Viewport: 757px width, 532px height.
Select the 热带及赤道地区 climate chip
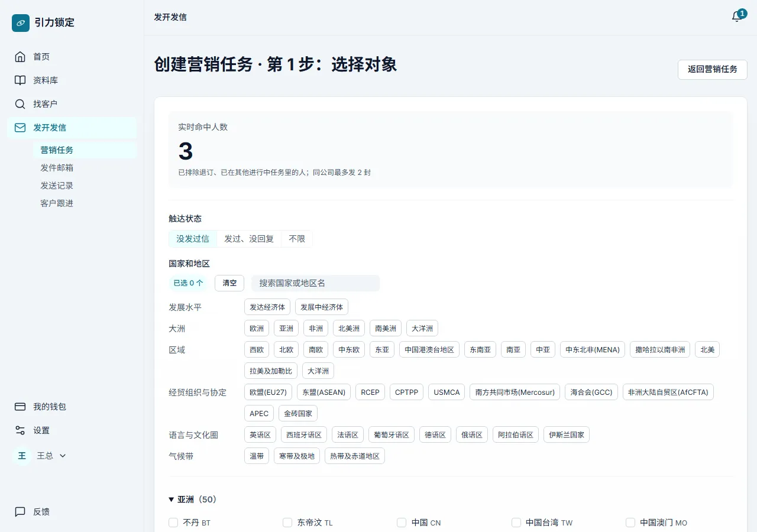tap(355, 456)
